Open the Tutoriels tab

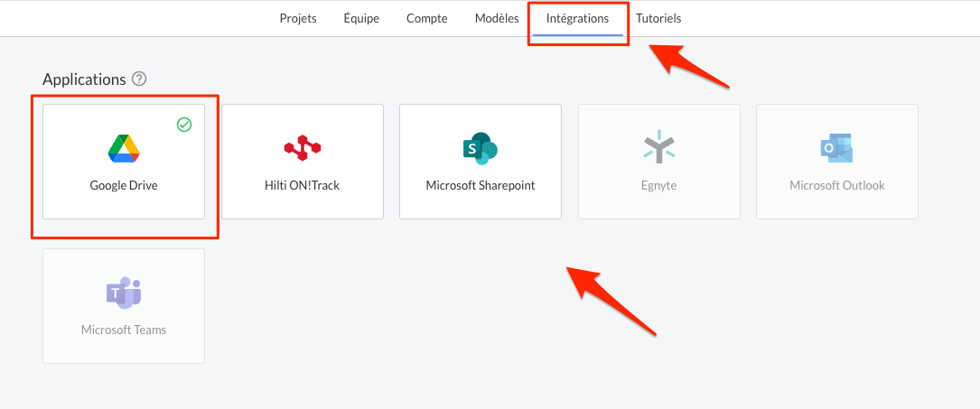click(x=658, y=18)
